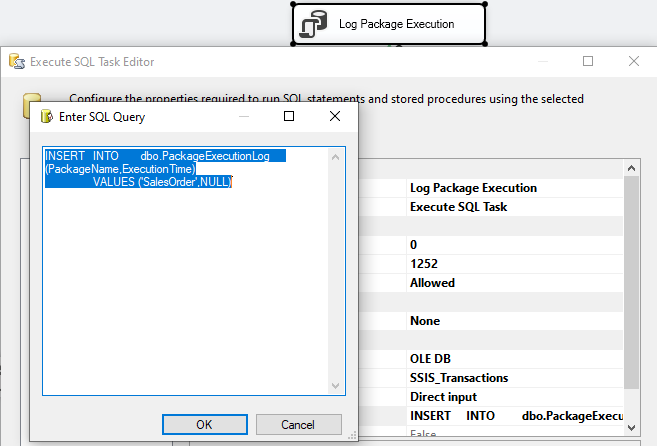657x446 pixels.
Task: Click the property grid scroll down arrow
Action: pyautogui.click(x=631, y=428)
